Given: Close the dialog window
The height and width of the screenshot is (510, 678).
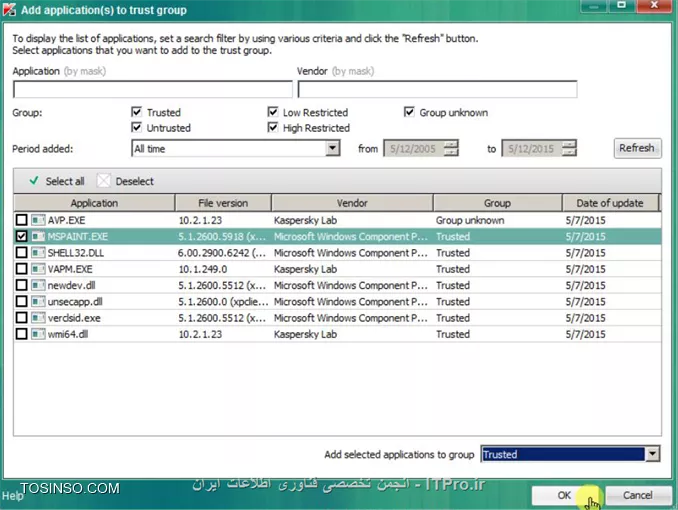Looking at the screenshot, I should pos(653,6).
